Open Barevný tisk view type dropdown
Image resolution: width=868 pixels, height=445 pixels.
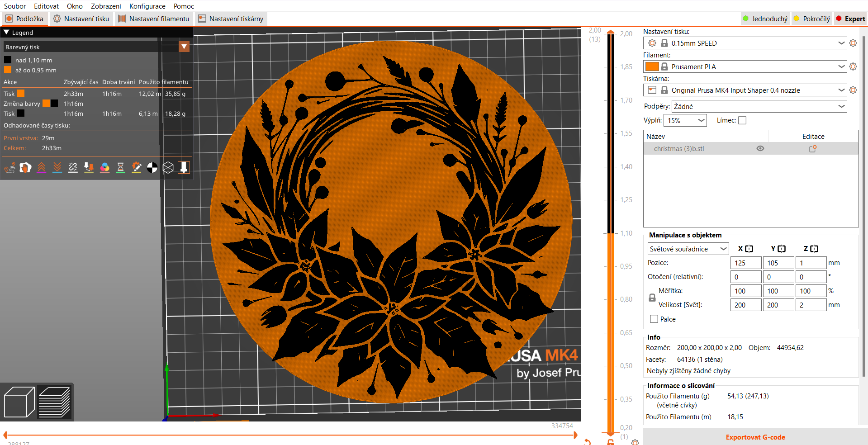tap(96, 47)
